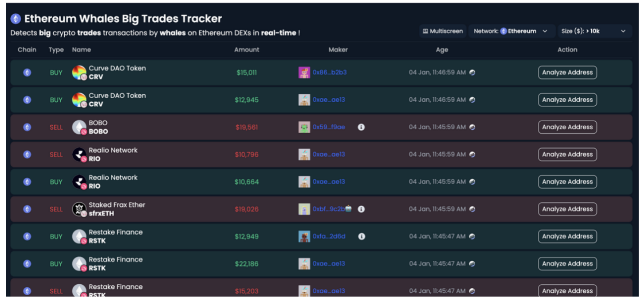Click Analyze Address for the $15,011 CRV trade

tap(567, 73)
